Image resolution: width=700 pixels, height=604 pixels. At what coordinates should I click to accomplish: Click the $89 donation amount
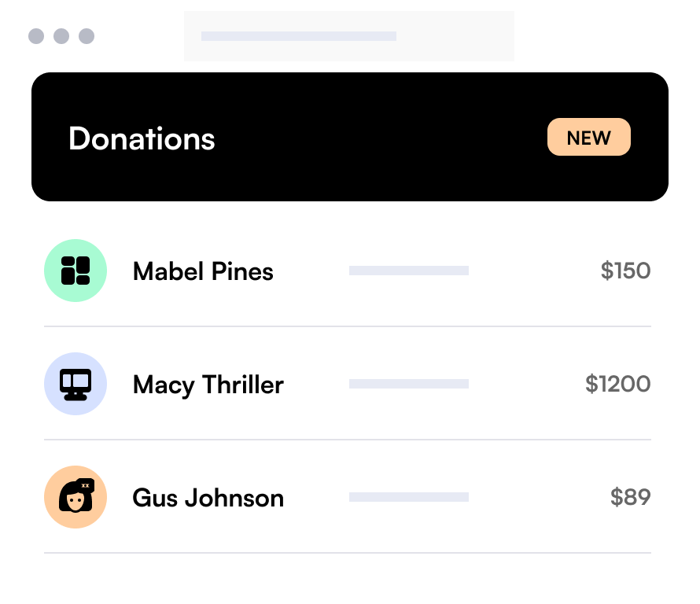(630, 497)
